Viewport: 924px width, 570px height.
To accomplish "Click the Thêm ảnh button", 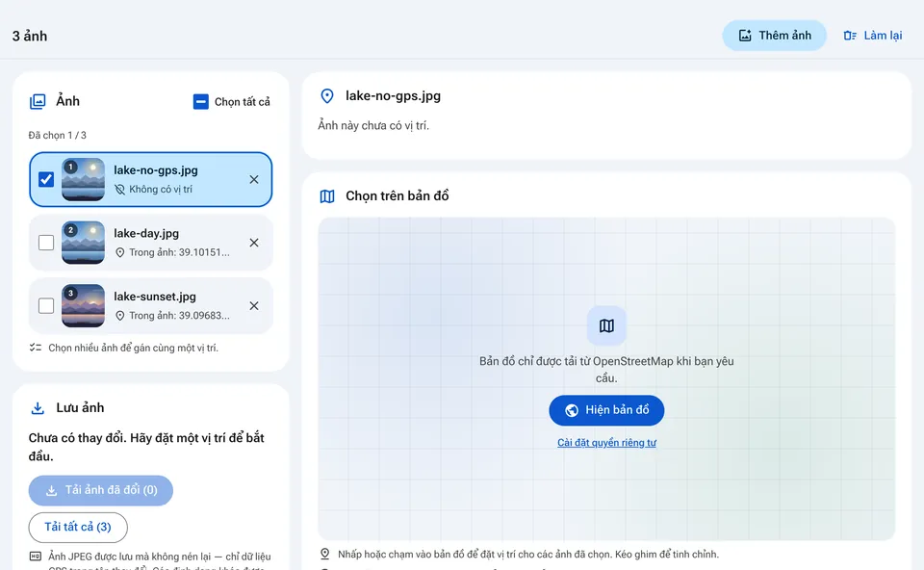I will pos(774,36).
